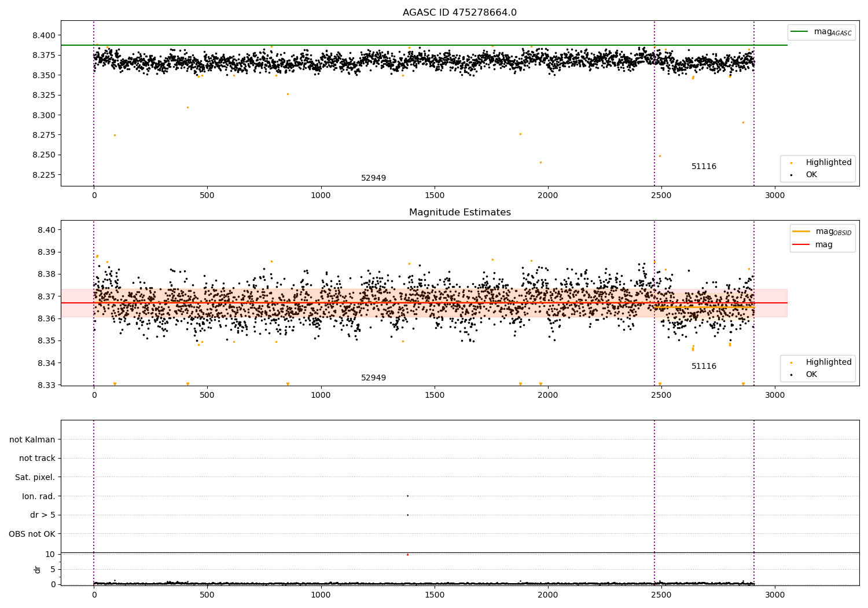The width and height of the screenshot is (868, 608).
Task: Click the 'AGASC ID 475278664.0' plot title
Action: 459,13
